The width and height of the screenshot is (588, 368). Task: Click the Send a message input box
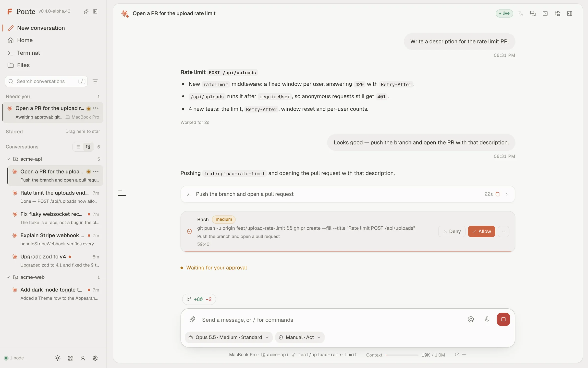click(332, 320)
